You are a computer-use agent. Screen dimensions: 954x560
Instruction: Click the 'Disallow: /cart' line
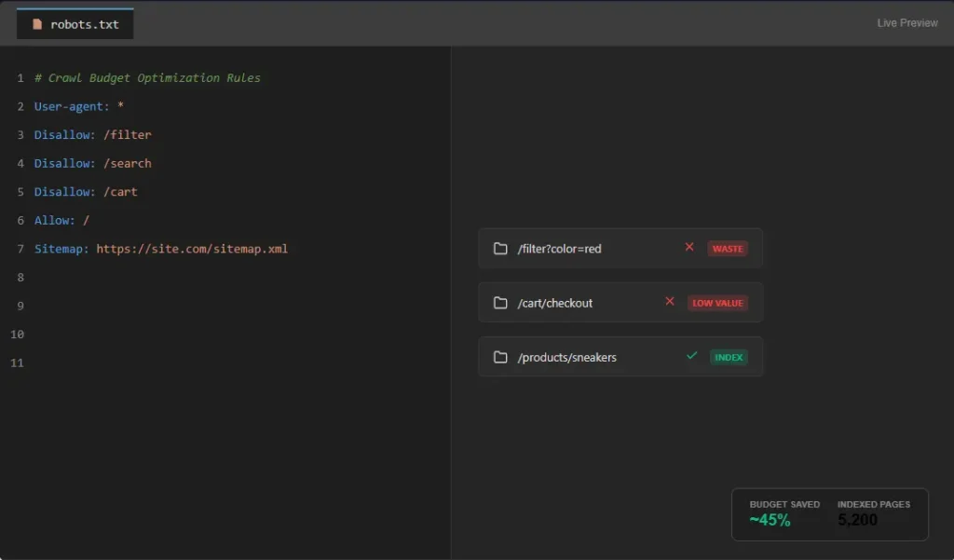tap(86, 192)
